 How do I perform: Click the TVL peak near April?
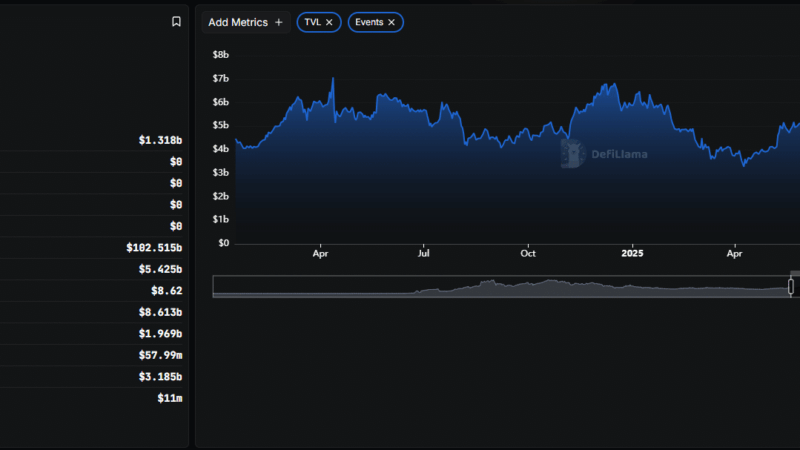coord(333,79)
